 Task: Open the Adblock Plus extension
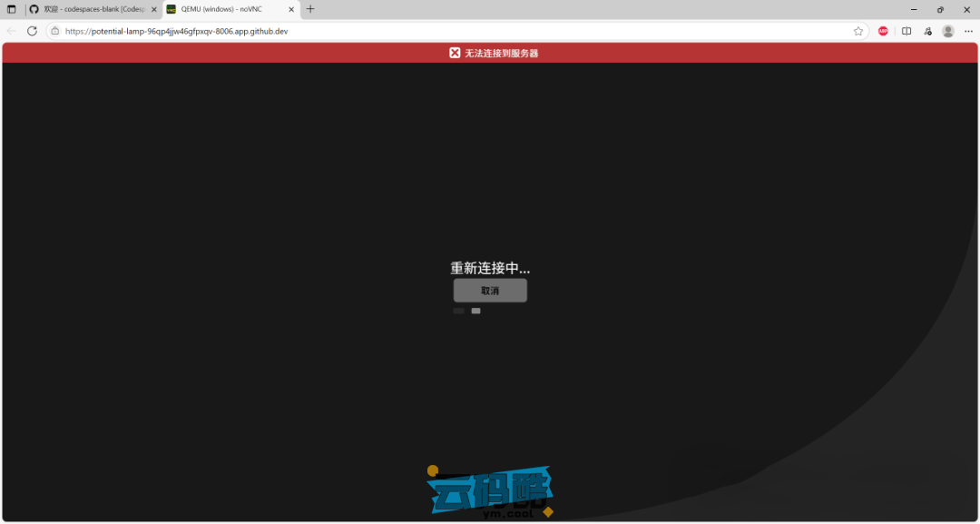(883, 31)
